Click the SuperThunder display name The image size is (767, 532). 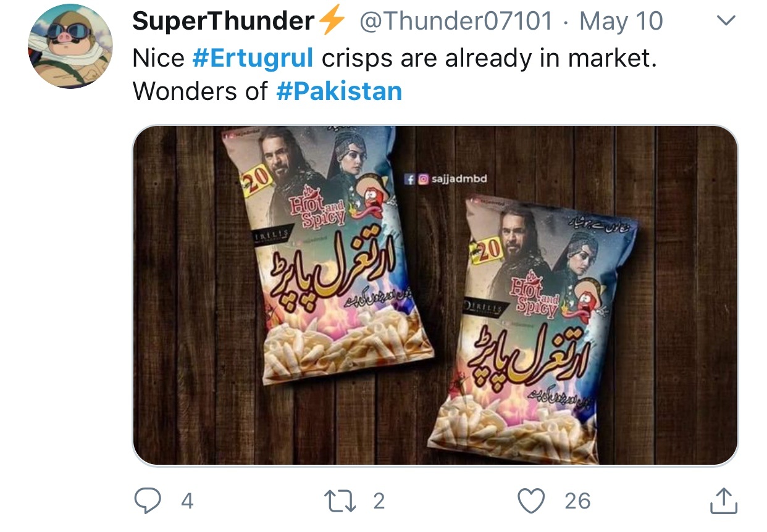point(224,22)
